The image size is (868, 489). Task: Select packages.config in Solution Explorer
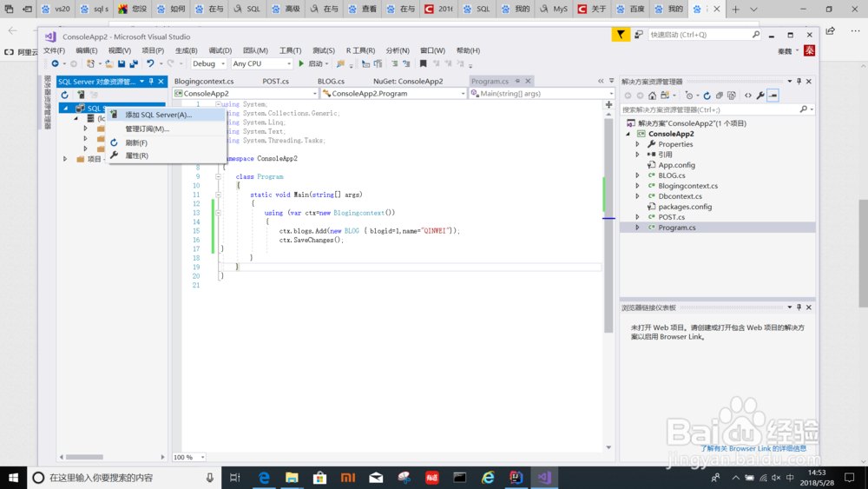click(x=685, y=207)
